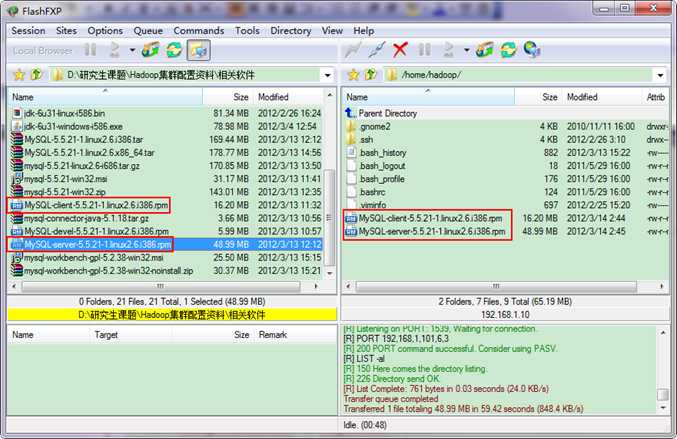Toggle the local browser switch icon
The image size is (677, 439).
point(198,50)
